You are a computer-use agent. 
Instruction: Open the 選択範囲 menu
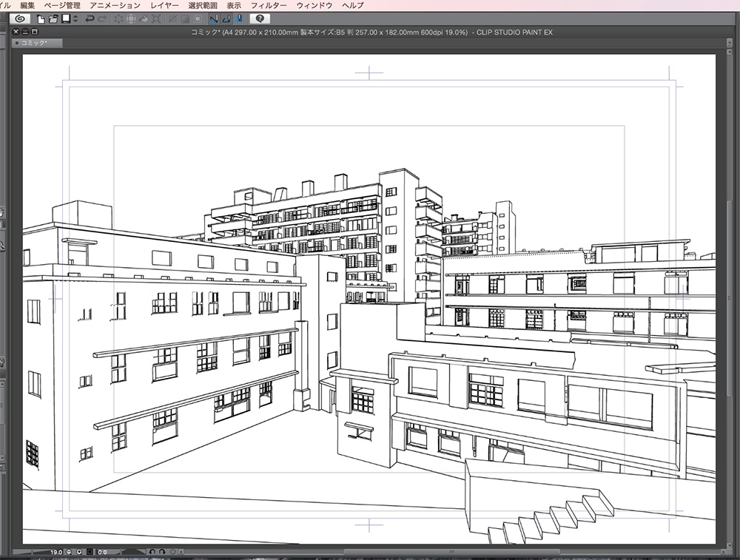pyautogui.click(x=203, y=5)
